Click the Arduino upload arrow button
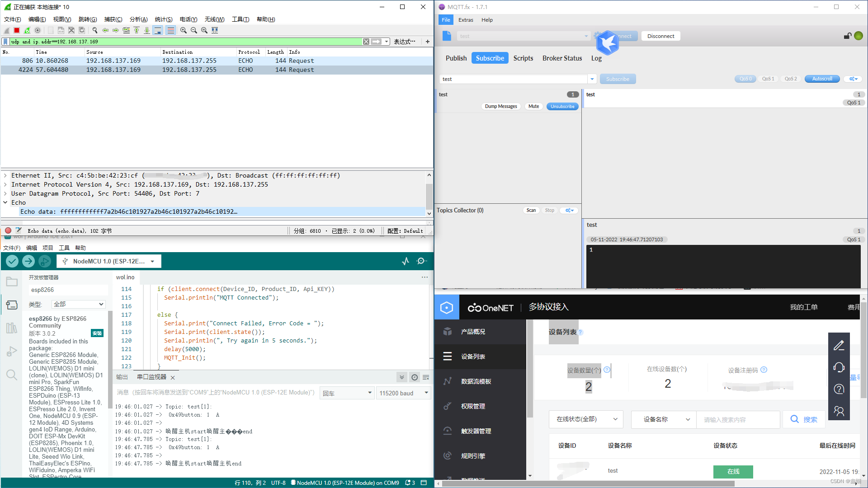This screenshot has height=488, width=868. tap(28, 261)
